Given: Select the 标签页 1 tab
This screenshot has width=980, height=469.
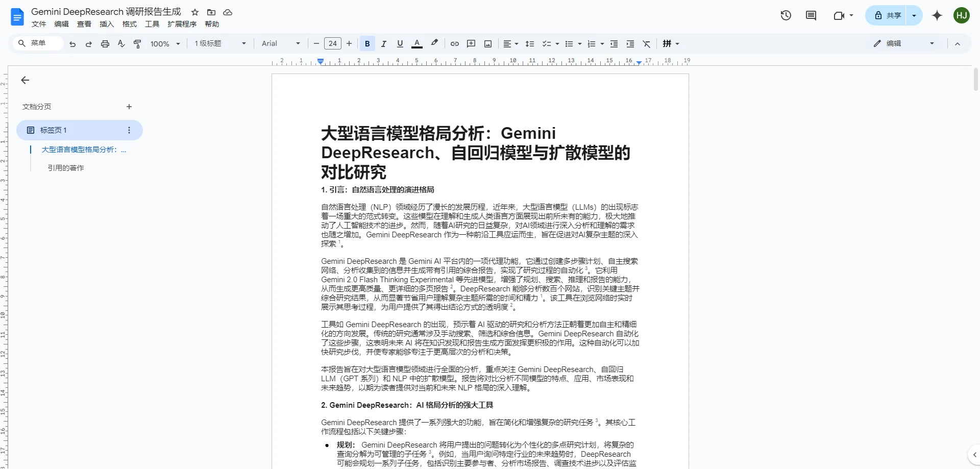Looking at the screenshot, I should pos(80,130).
